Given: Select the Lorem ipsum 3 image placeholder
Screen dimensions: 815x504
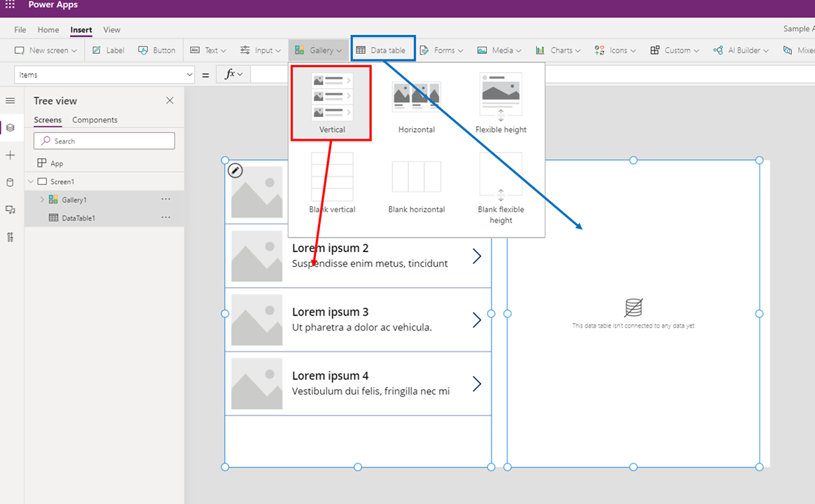Looking at the screenshot, I should click(x=257, y=320).
